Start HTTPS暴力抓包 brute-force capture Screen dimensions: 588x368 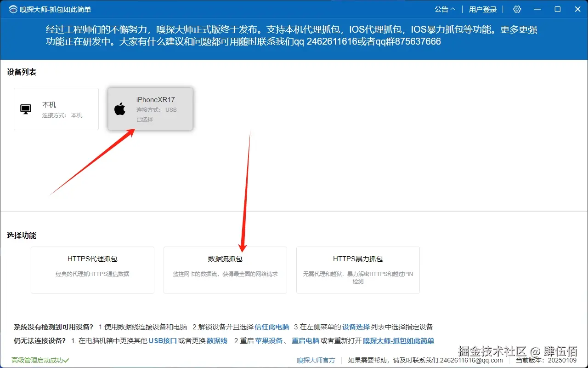click(x=357, y=270)
